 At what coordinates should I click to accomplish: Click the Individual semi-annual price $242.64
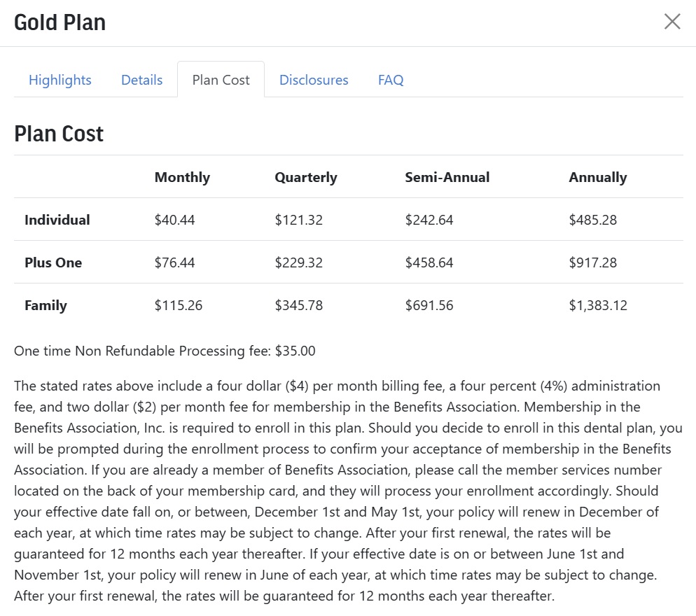429,220
